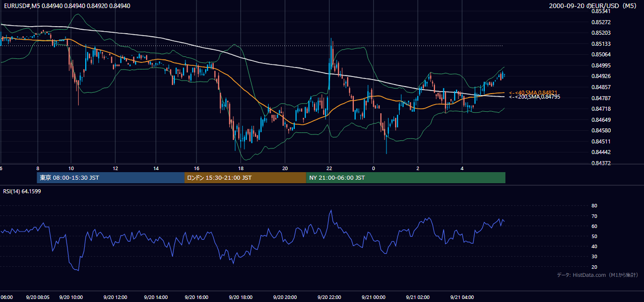Click hour marker 0 under price chart

(x=373, y=168)
